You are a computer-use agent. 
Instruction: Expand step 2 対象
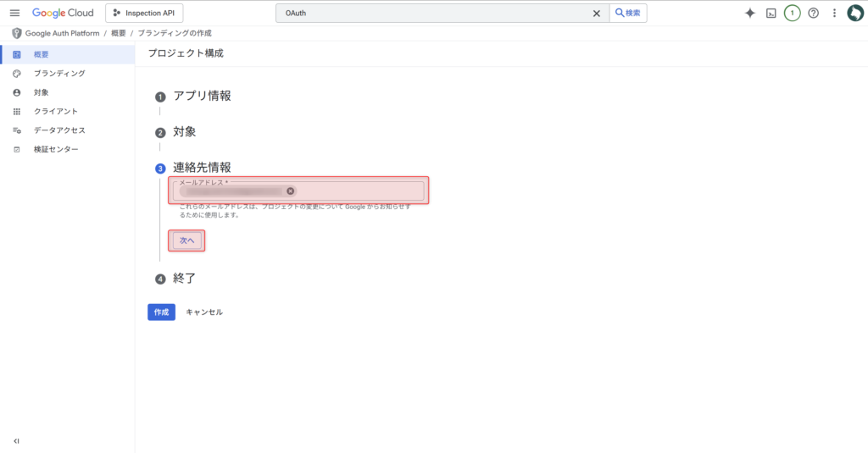click(x=185, y=131)
